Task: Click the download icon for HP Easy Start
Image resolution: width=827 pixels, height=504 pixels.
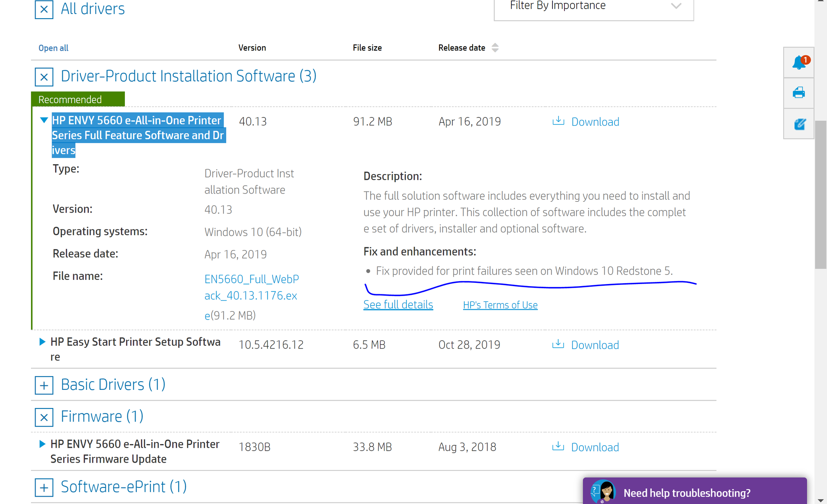Action: click(559, 344)
